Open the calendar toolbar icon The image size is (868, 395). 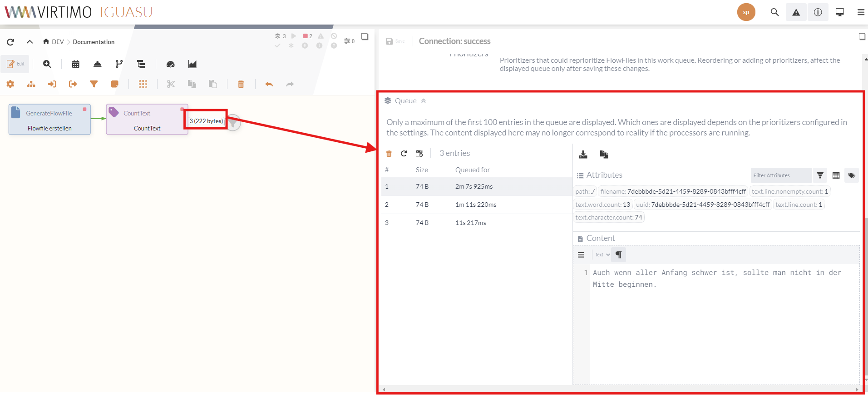76,64
